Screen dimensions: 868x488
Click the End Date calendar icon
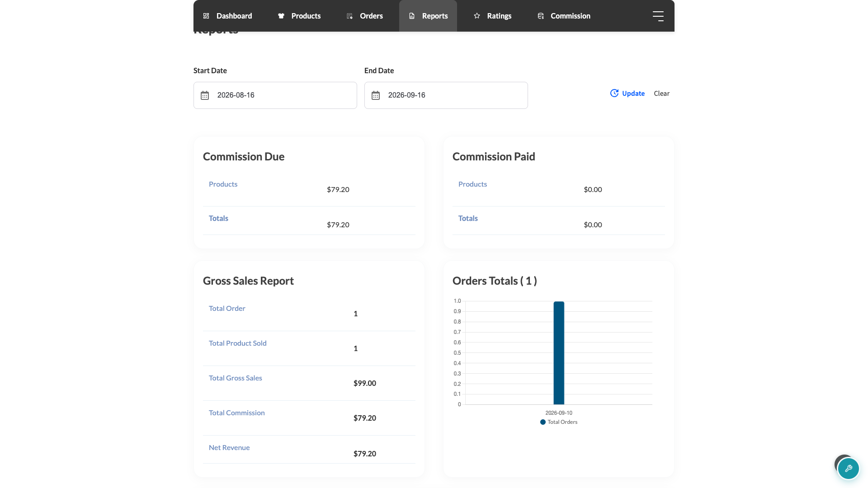tap(376, 95)
